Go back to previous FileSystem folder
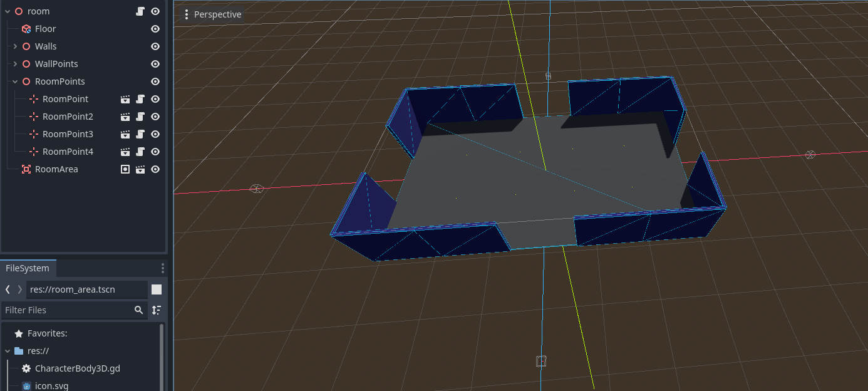The height and width of the screenshot is (391, 868). pyautogui.click(x=8, y=289)
